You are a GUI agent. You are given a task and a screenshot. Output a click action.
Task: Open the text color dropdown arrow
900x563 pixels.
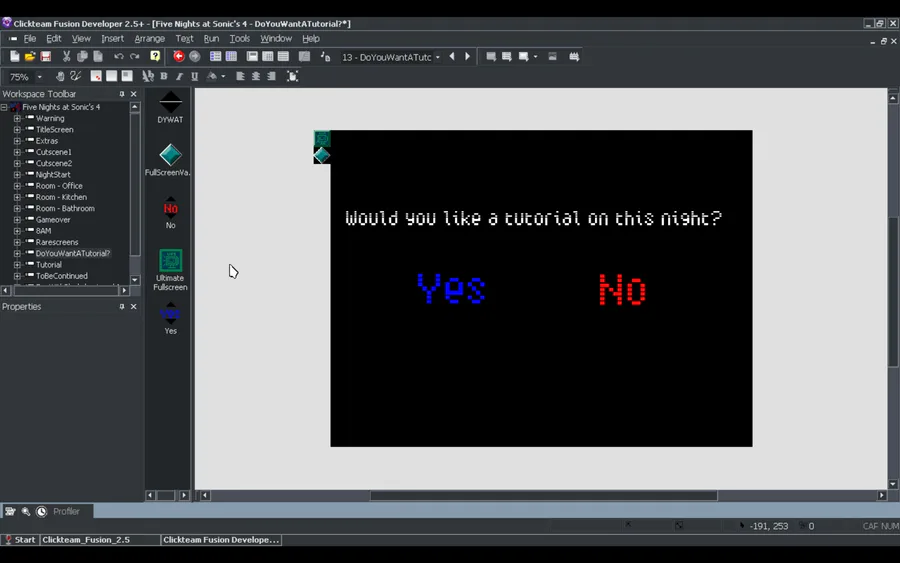click(x=223, y=76)
